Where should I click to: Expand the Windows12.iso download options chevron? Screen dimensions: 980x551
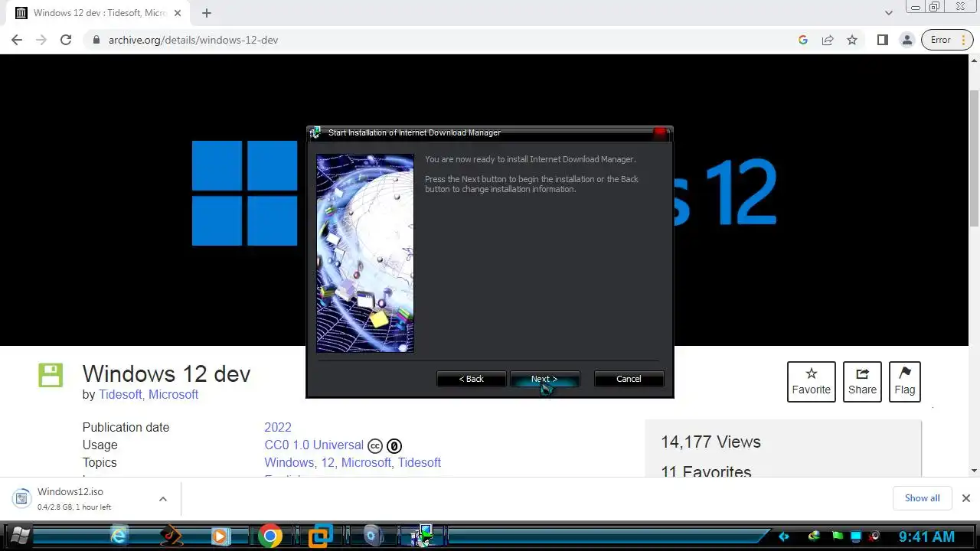click(163, 499)
